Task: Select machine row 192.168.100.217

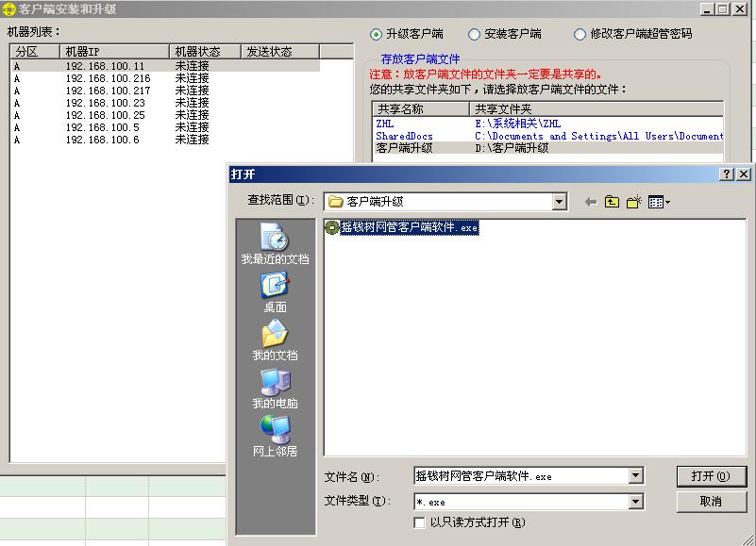Action: click(x=165, y=91)
